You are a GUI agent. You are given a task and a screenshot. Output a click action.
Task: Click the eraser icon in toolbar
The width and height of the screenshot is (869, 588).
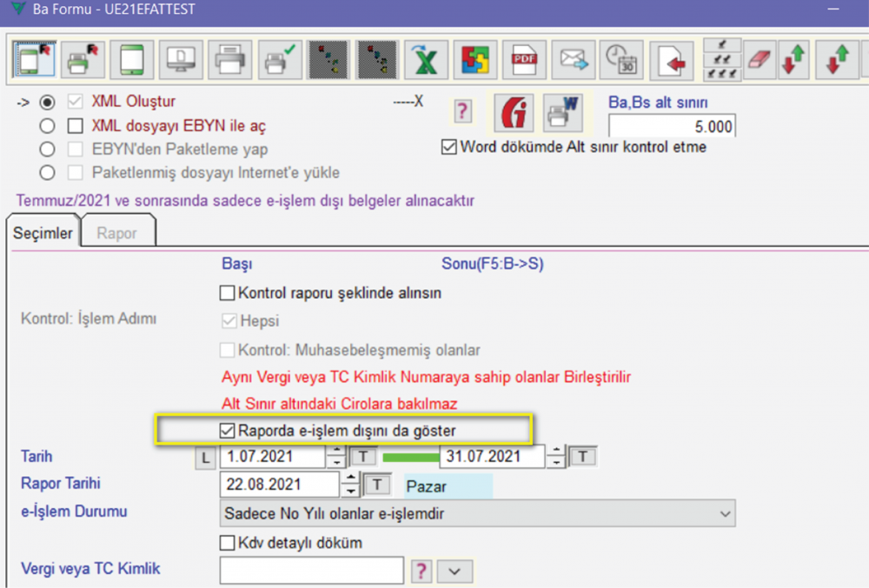pos(759,60)
